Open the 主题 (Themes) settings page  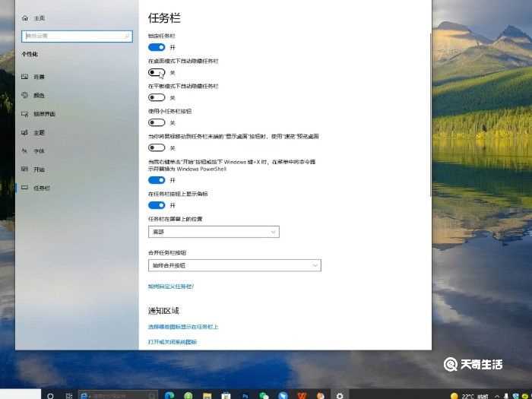[x=33, y=132]
